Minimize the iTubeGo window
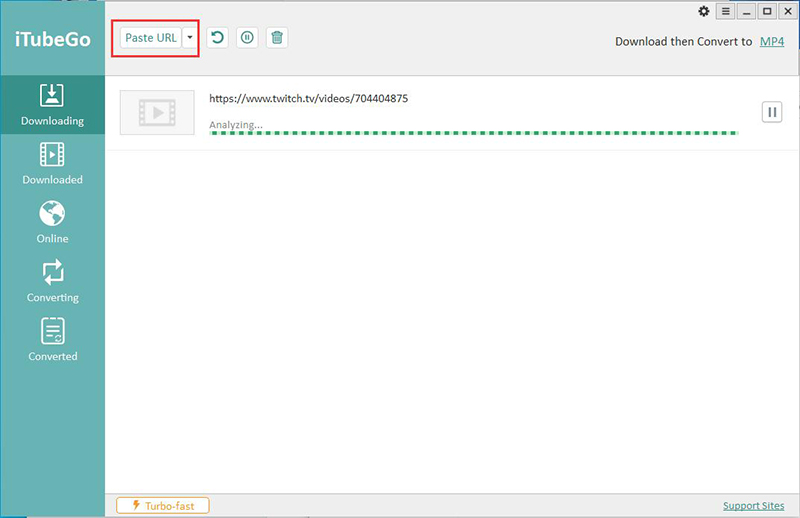This screenshot has height=518, width=800. point(746,11)
